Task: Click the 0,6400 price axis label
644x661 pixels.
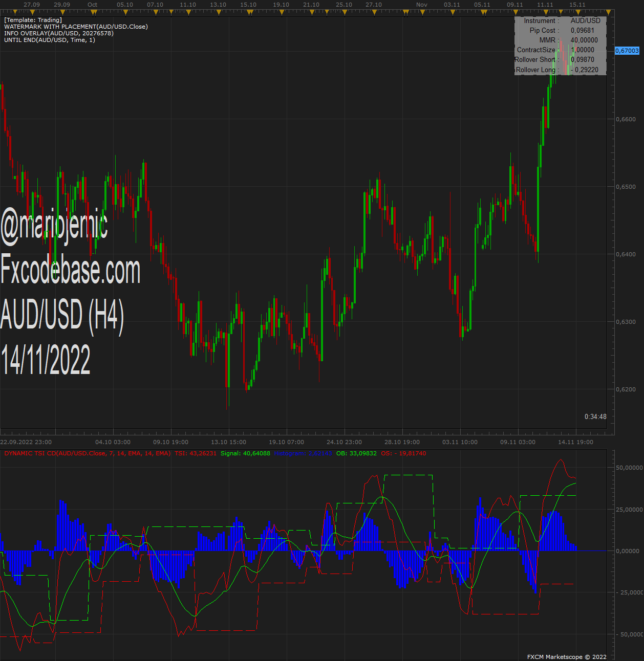Action: (x=626, y=254)
